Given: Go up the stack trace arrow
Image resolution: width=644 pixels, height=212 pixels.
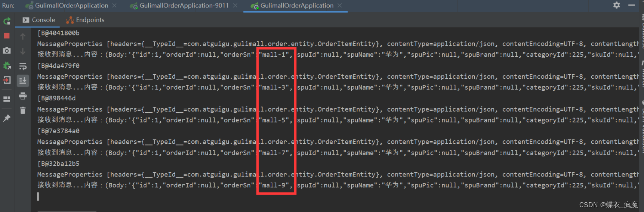Looking at the screenshot, I should (23, 36).
